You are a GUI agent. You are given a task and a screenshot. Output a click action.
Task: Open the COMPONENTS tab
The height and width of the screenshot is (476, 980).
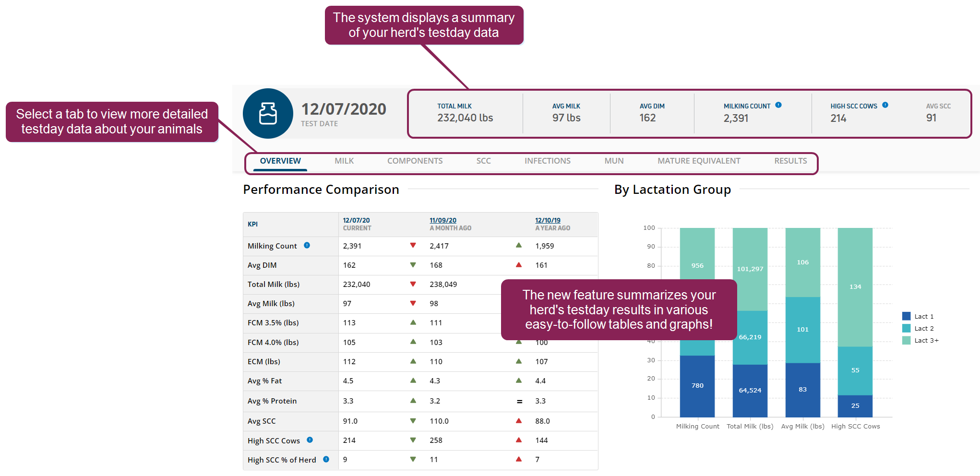coord(415,161)
